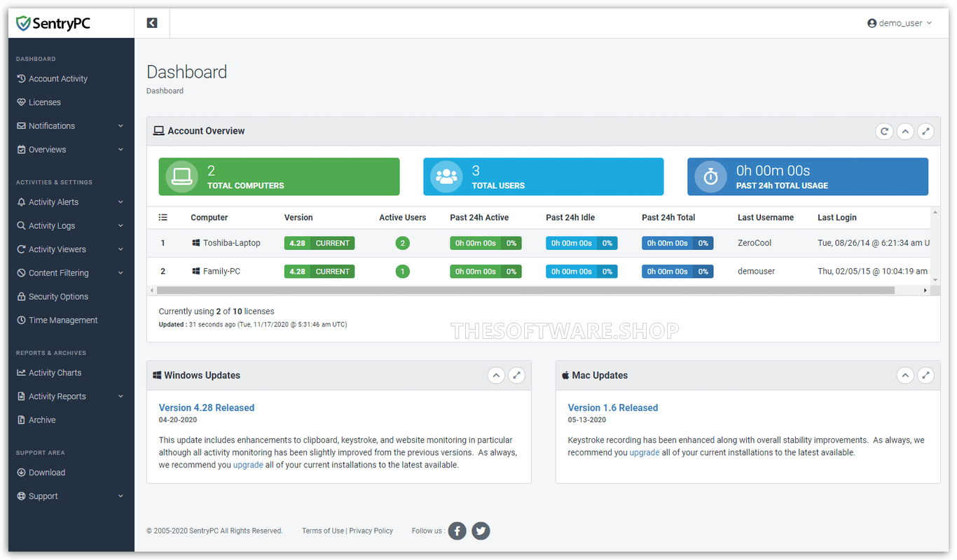Click the Activity Charts graph icon
The height and width of the screenshot is (560, 957).
point(22,372)
